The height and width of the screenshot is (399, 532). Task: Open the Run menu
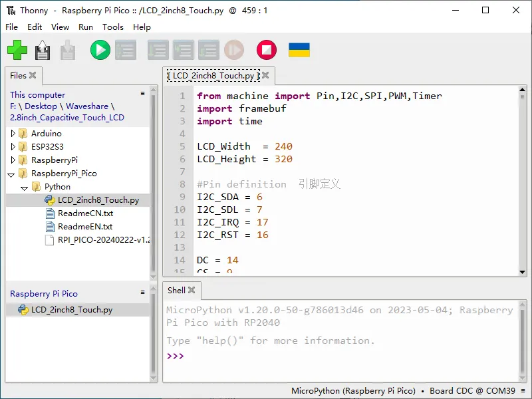point(86,27)
